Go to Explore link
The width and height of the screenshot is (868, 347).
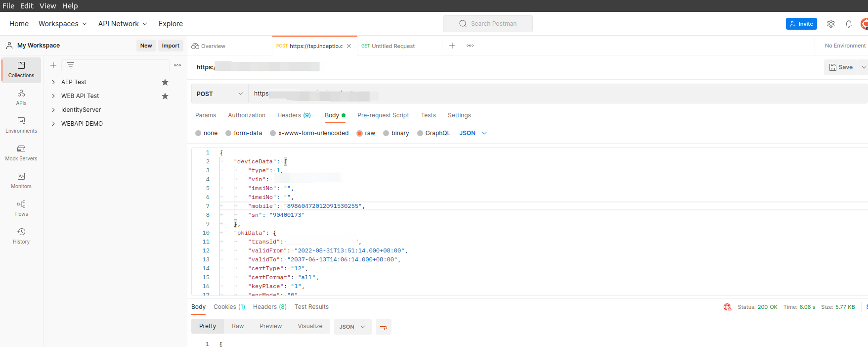pyautogui.click(x=171, y=24)
